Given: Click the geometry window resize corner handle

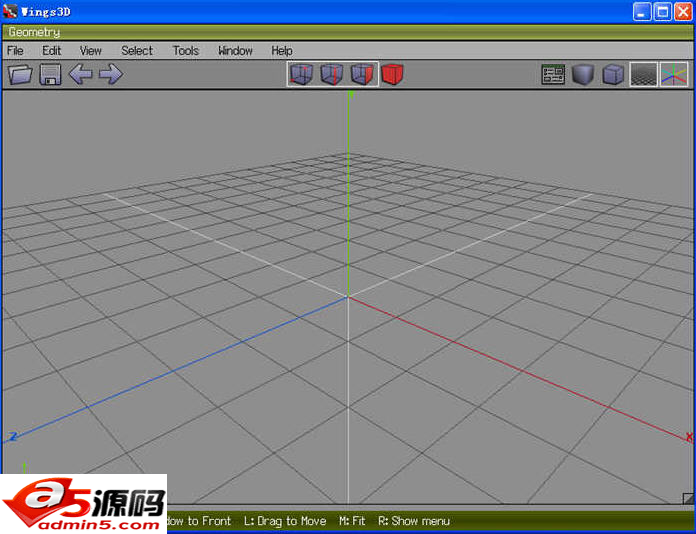Looking at the screenshot, I should 688,498.
